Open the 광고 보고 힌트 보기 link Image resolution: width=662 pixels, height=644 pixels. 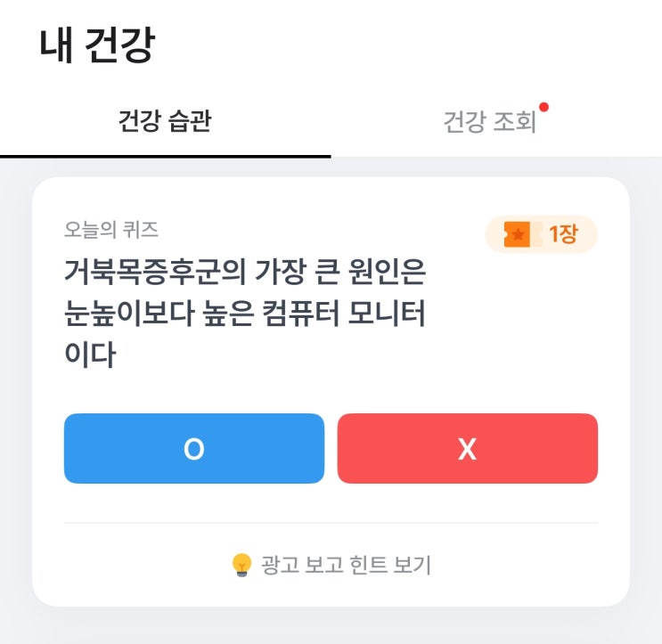346,565
